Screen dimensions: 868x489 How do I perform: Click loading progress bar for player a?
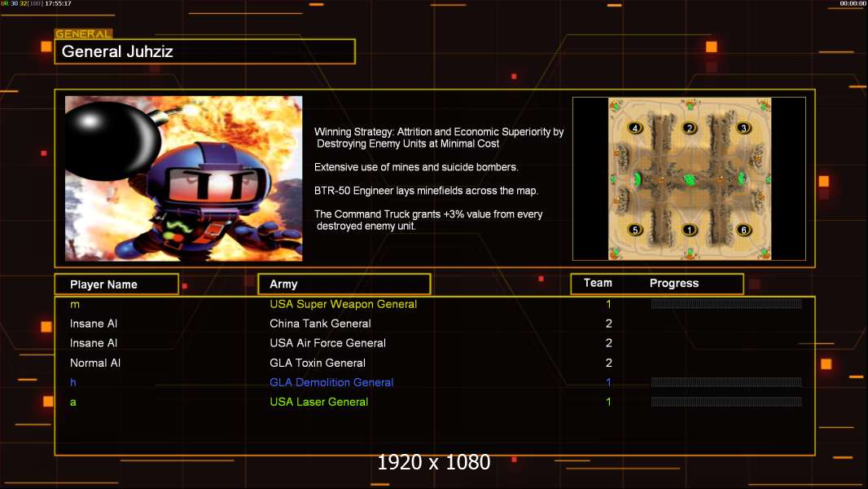coord(726,402)
